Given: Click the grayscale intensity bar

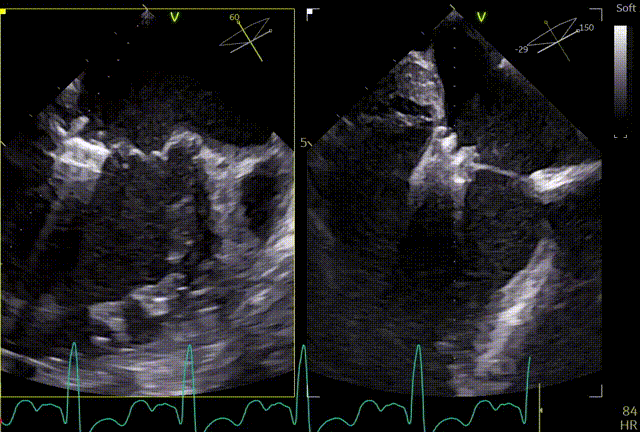Looking at the screenshot, I should 621,75.
